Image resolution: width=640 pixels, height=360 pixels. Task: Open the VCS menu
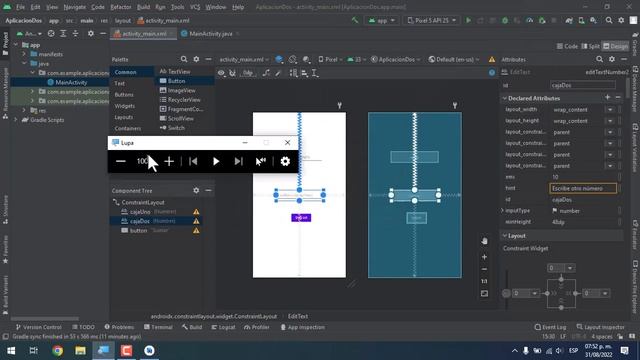tap(195, 7)
